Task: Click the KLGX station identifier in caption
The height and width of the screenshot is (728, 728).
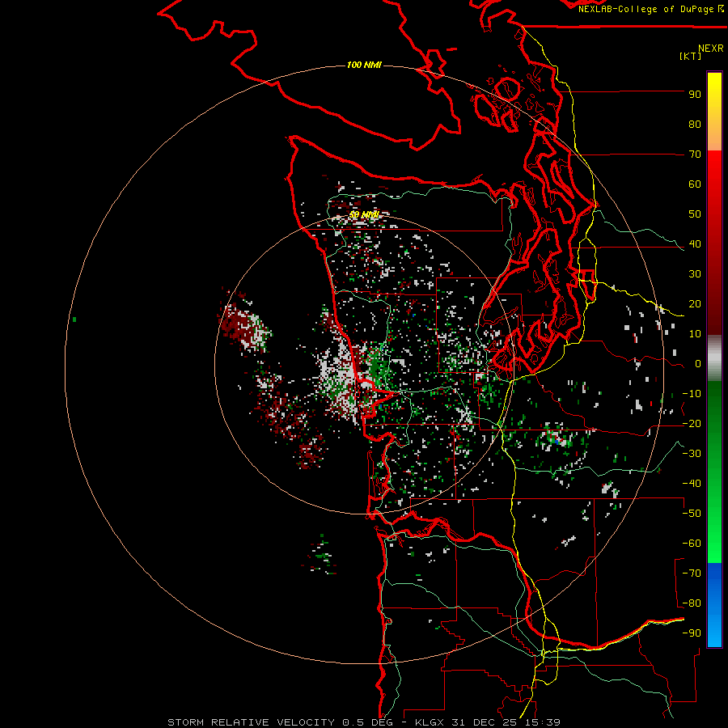Action: (430, 722)
